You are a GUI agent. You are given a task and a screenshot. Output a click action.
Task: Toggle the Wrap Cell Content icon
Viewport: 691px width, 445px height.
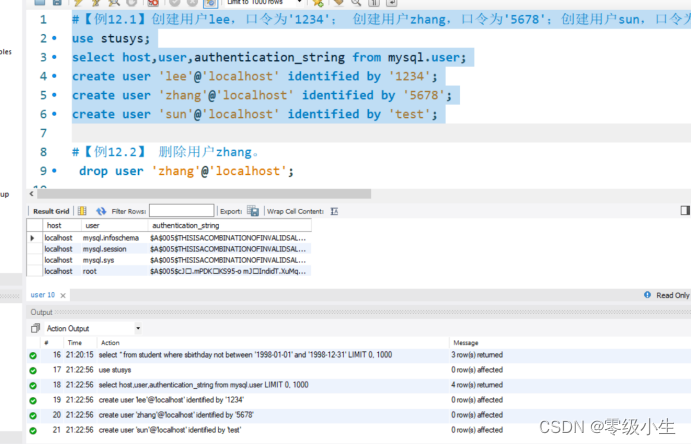click(334, 211)
